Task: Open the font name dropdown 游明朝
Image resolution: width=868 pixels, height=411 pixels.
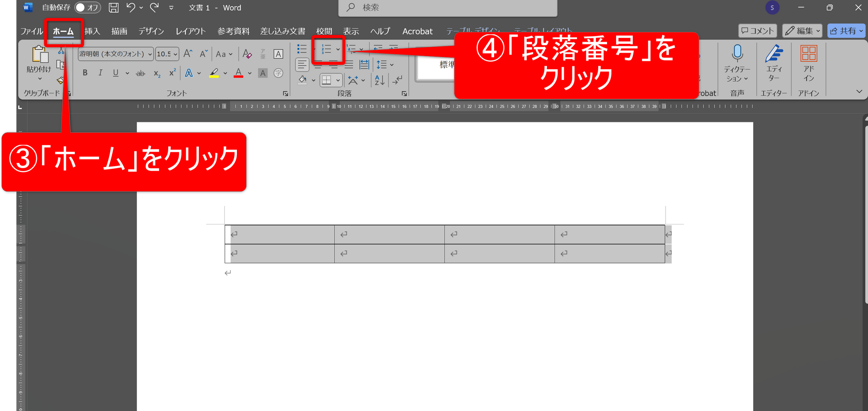Action: (x=116, y=54)
